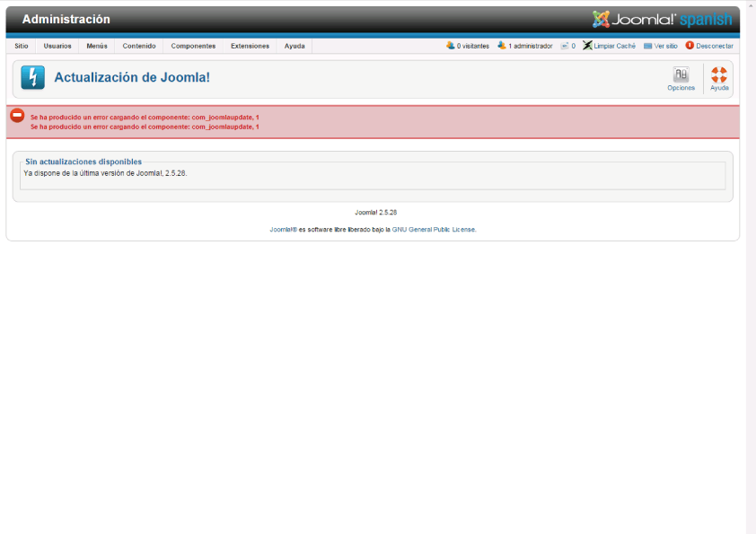Viewport: 756px width, 534px height.
Task: Open the Extensiones menu
Action: (250, 46)
